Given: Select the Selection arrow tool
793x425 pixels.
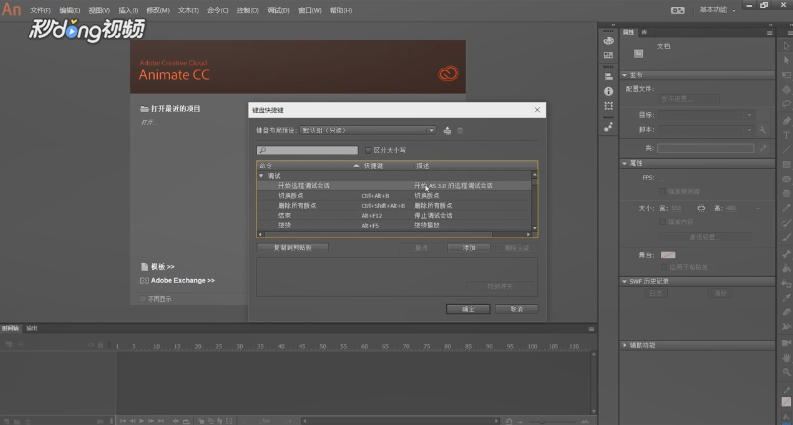Looking at the screenshot, I should 786,46.
